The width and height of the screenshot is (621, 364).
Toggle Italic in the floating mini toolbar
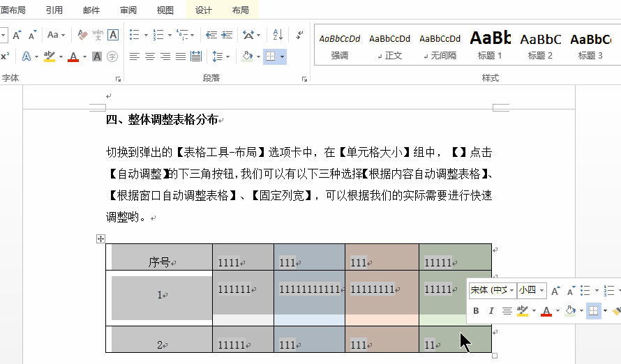(x=491, y=311)
